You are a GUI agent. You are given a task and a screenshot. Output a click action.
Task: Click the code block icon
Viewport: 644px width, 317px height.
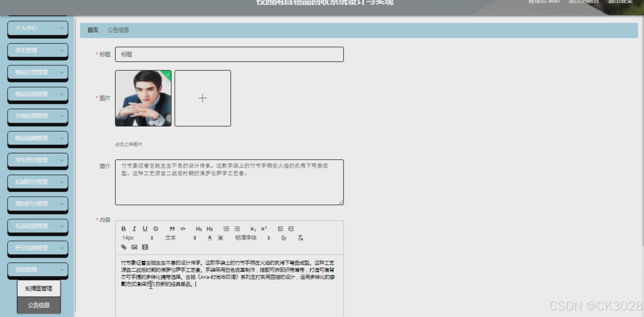coord(183,229)
